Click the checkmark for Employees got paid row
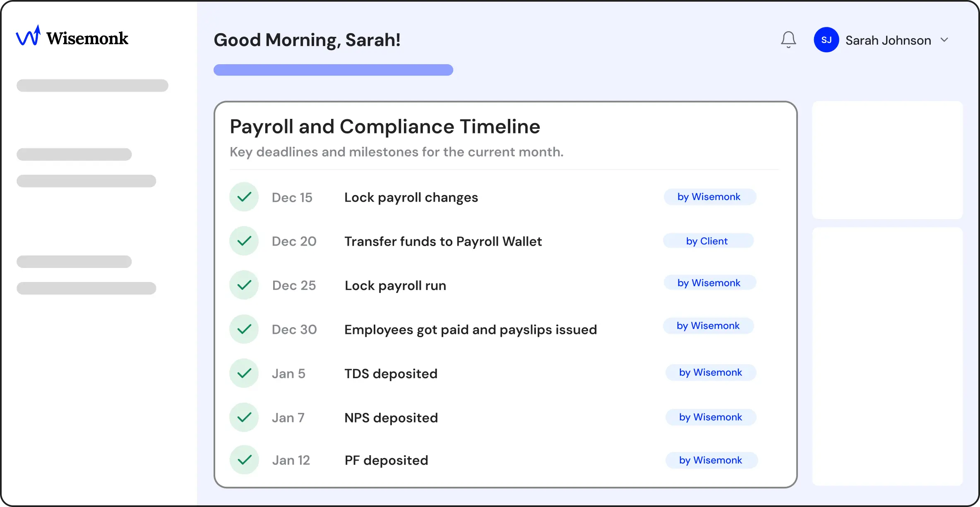Viewport: 980px width, 507px height. pos(244,329)
